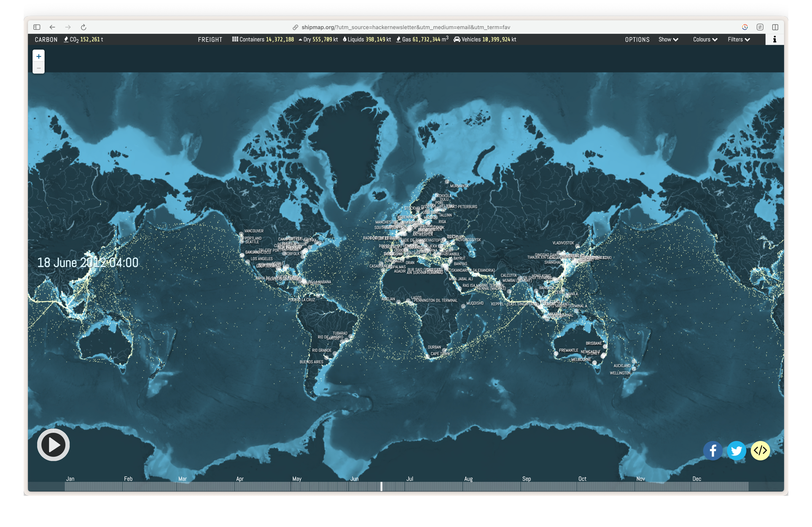
Task: Open the Colours dropdown menu
Action: (x=705, y=40)
